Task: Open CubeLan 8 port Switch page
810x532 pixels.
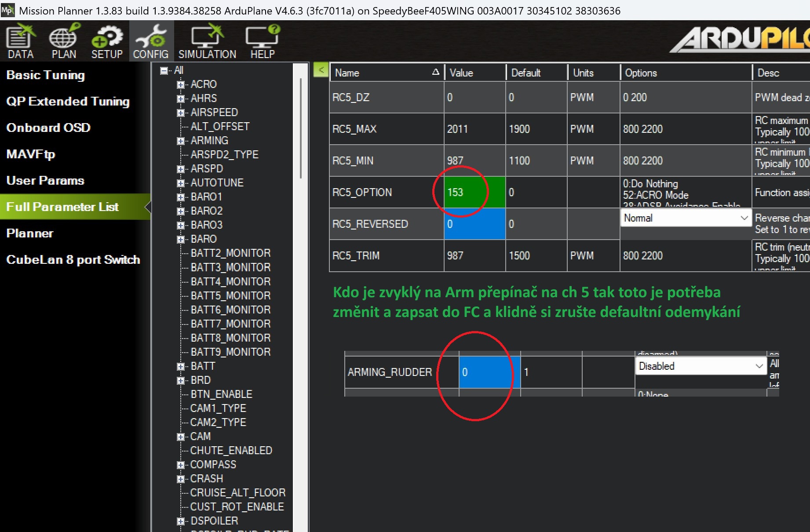Action: tap(73, 260)
